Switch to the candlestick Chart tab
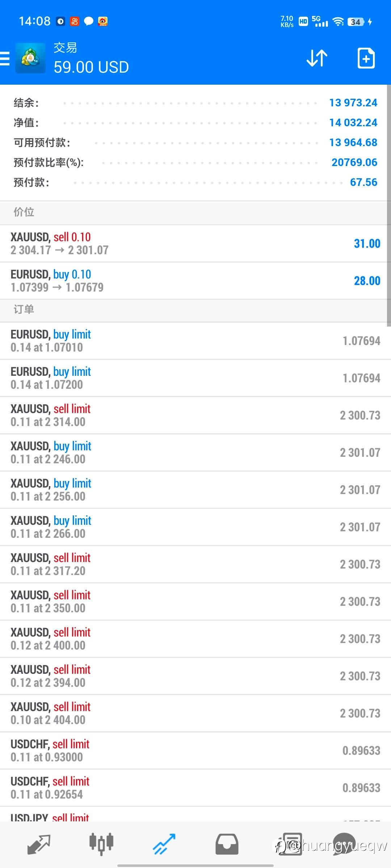Screen dimensions: 391x868 101,844
